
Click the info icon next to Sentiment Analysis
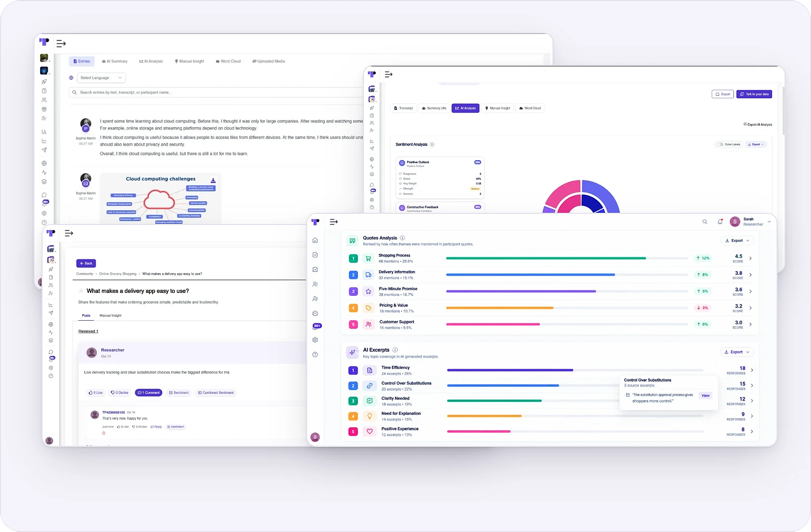pos(432,144)
